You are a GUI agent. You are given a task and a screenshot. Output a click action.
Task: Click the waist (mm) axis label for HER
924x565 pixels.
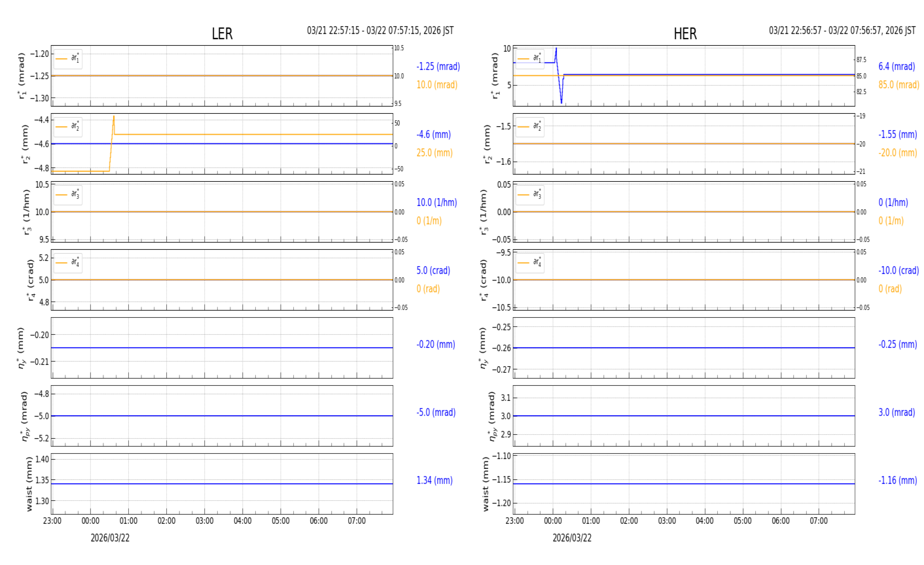(x=485, y=484)
